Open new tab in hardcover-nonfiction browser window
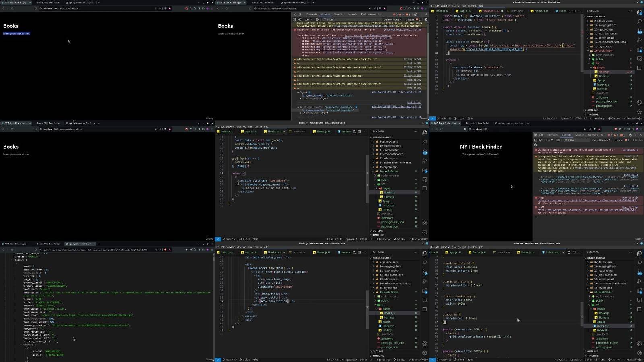The width and height of the screenshot is (644, 362). click(x=99, y=2)
